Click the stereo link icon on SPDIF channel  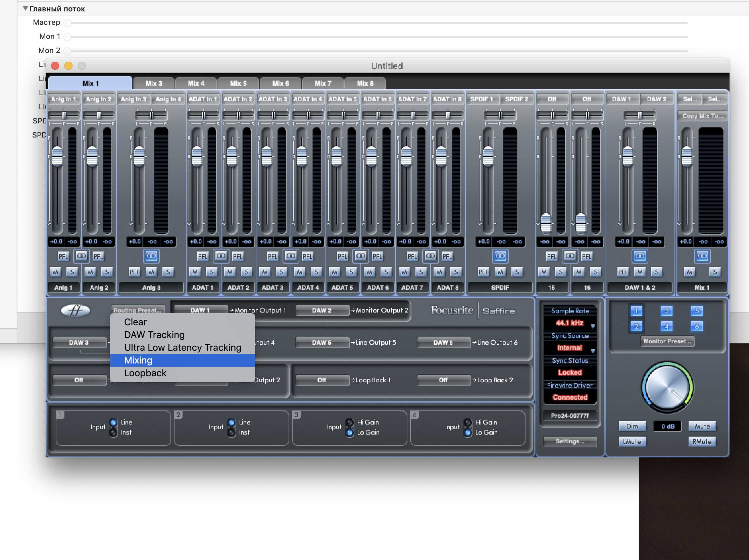click(x=500, y=256)
